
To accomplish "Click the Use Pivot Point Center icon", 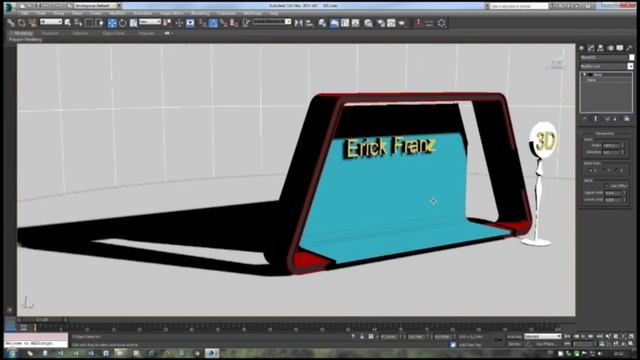I will [167, 23].
